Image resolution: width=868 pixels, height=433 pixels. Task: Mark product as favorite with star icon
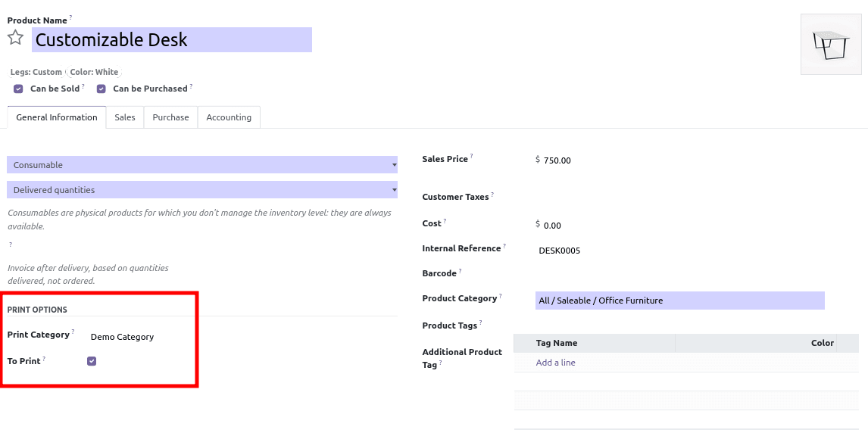(15, 38)
